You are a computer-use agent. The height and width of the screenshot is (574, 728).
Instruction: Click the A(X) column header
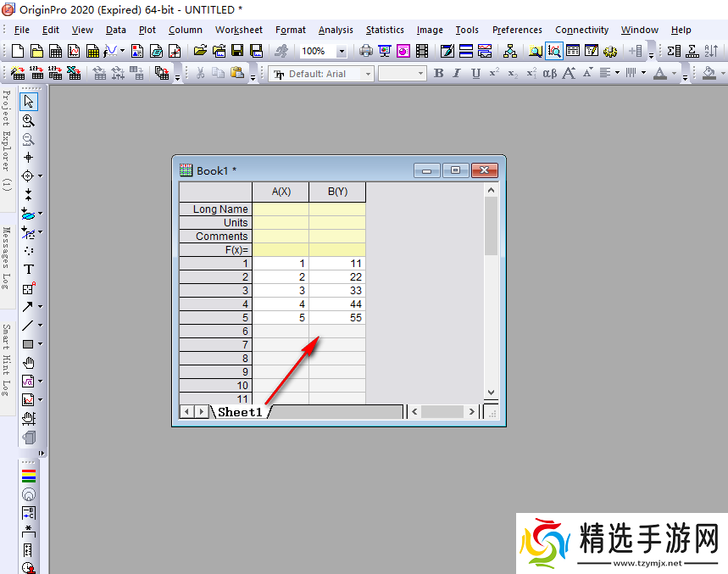click(x=281, y=192)
